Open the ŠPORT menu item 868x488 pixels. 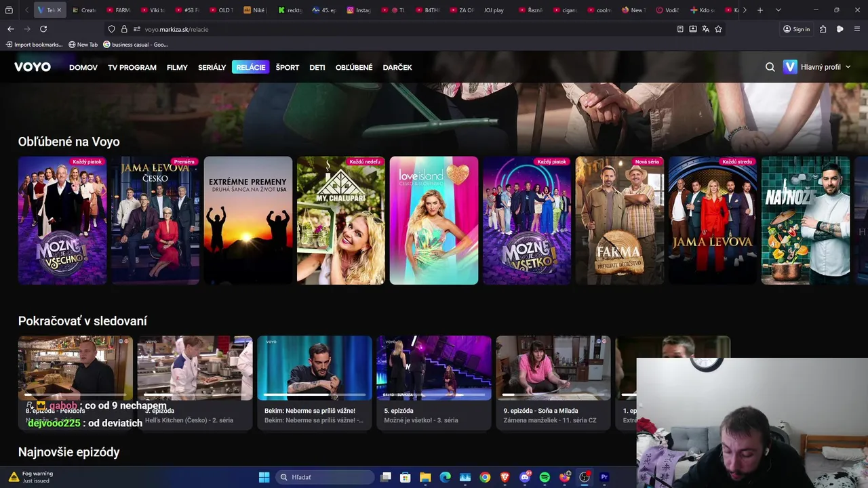[x=288, y=68]
